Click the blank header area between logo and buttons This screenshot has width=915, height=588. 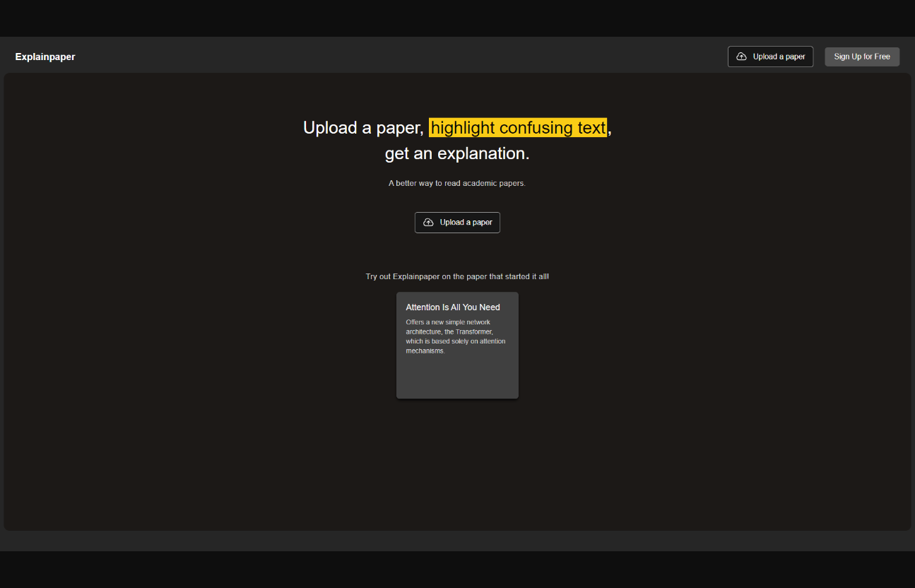pos(396,57)
